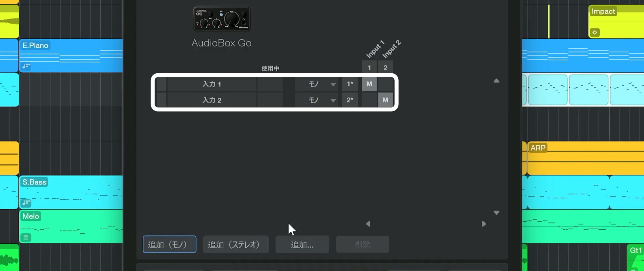Select the ARP track clip
This screenshot has width=644, height=271.
pos(586,158)
